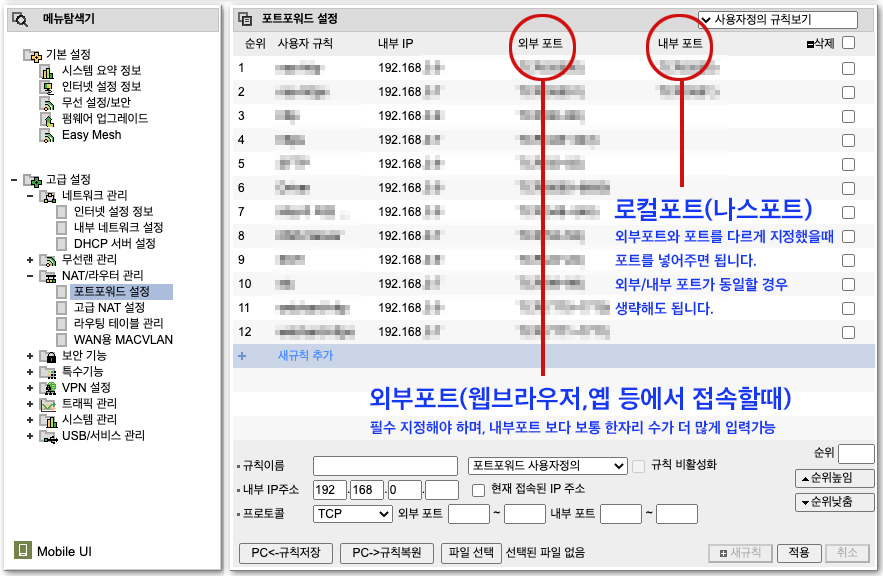Click the 적용 button
This screenshot has height=576, width=883.
pyautogui.click(x=799, y=553)
